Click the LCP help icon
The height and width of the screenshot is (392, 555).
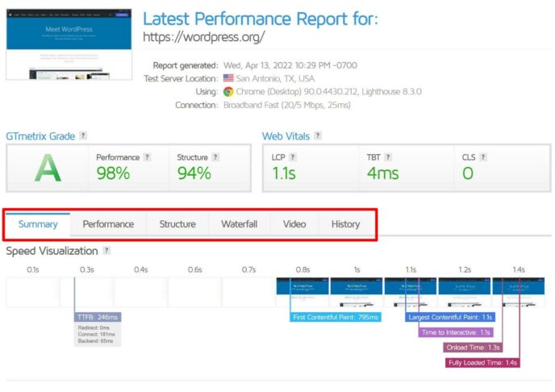click(x=293, y=157)
